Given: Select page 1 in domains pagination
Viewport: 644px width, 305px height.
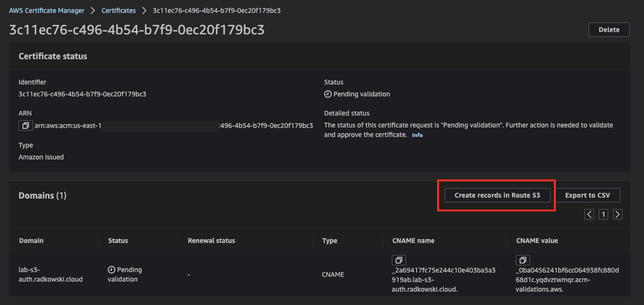Looking at the screenshot, I should (x=603, y=214).
